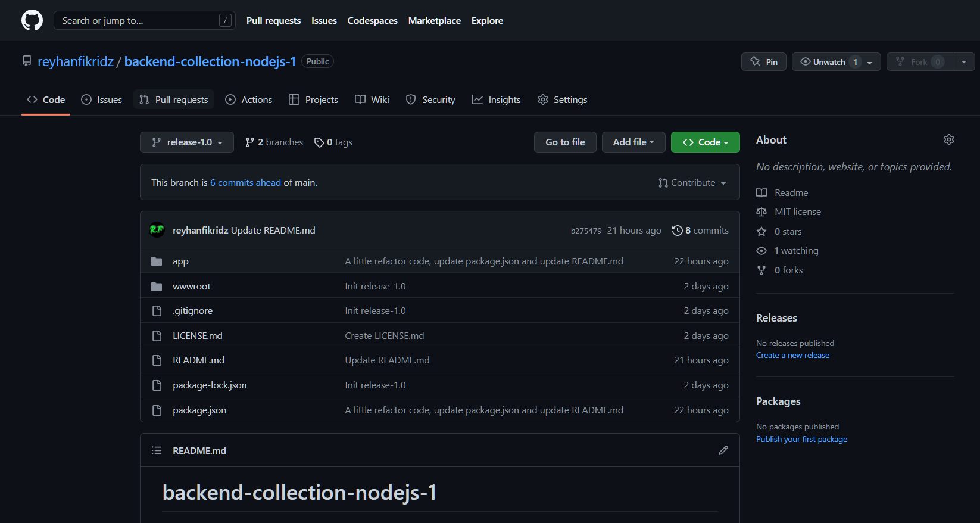Open the repository Settings tab
This screenshot has width=980, height=523.
(x=563, y=100)
